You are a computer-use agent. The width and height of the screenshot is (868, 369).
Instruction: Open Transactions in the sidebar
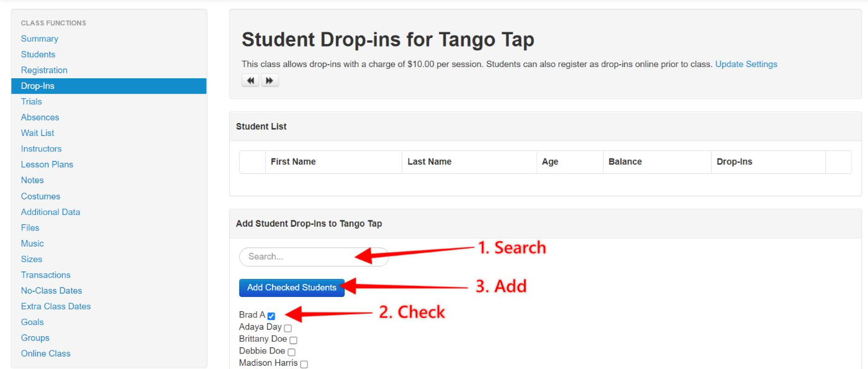[45, 275]
